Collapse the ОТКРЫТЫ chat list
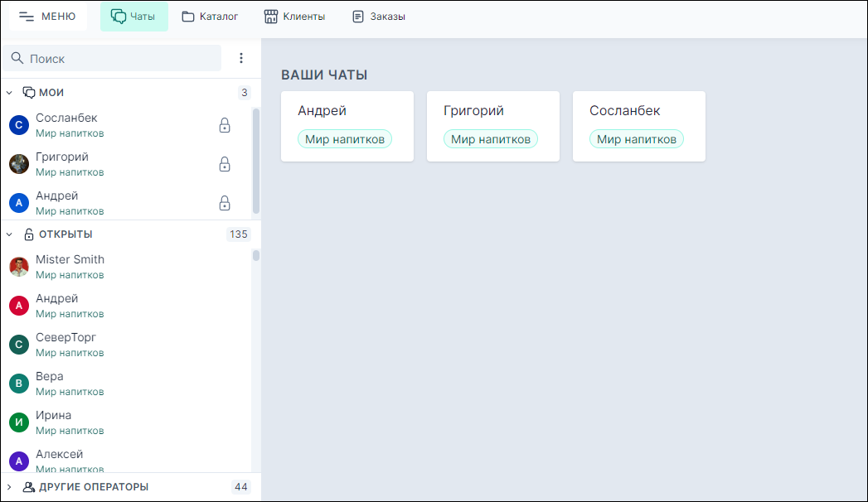This screenshot has height=502, width=868. [9, 234]
